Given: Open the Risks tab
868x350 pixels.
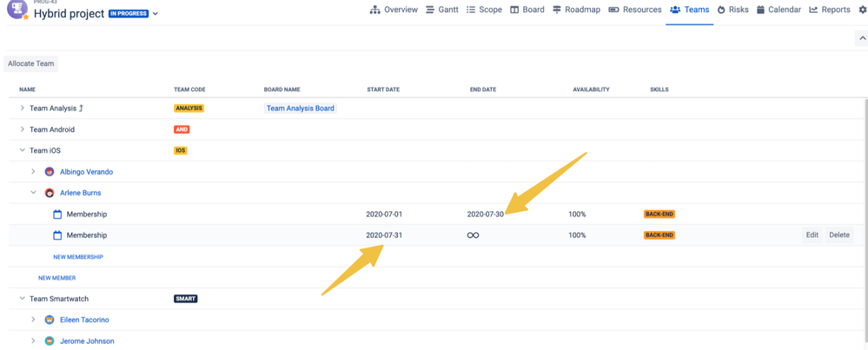Looking at the screenshot, I should pos(733,10).
